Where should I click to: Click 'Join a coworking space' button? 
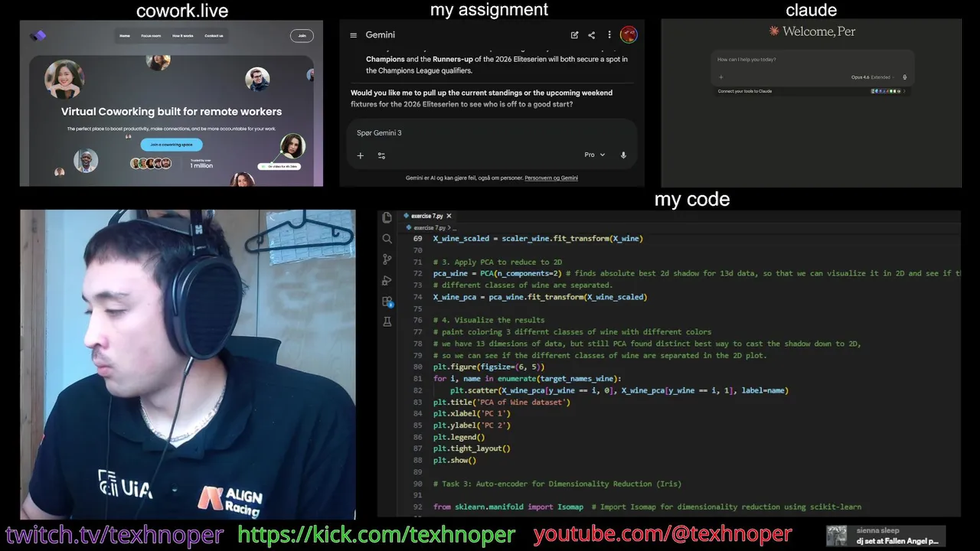pos(171,145)
